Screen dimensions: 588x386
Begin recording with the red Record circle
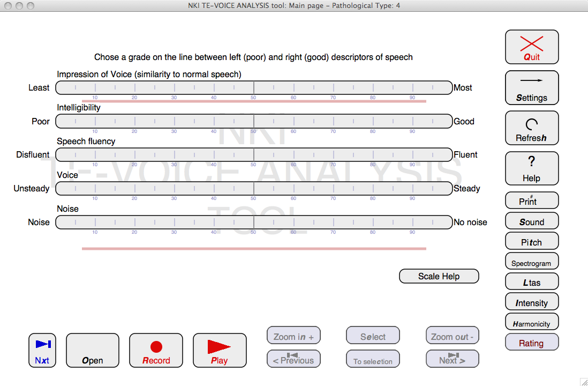156,350
